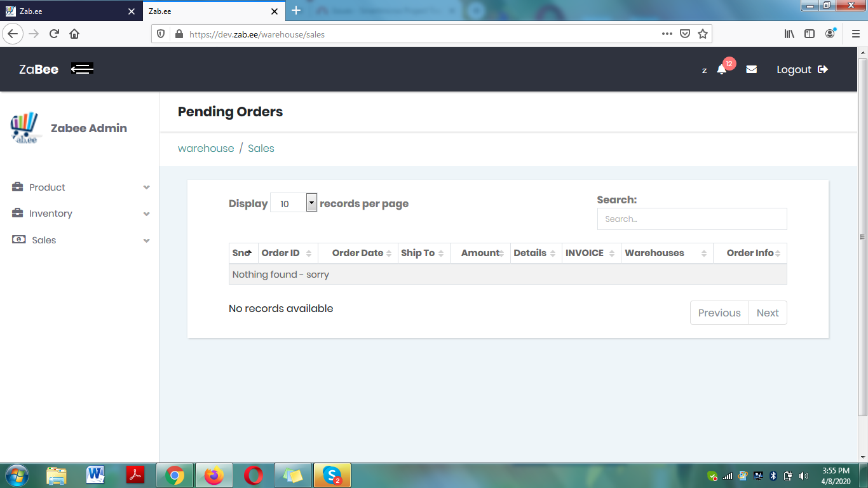Image resolution: width=868 pixels, height=488 pixels.
Task: Switch to Firefox in the taskbar
Action: click(214, 475)
